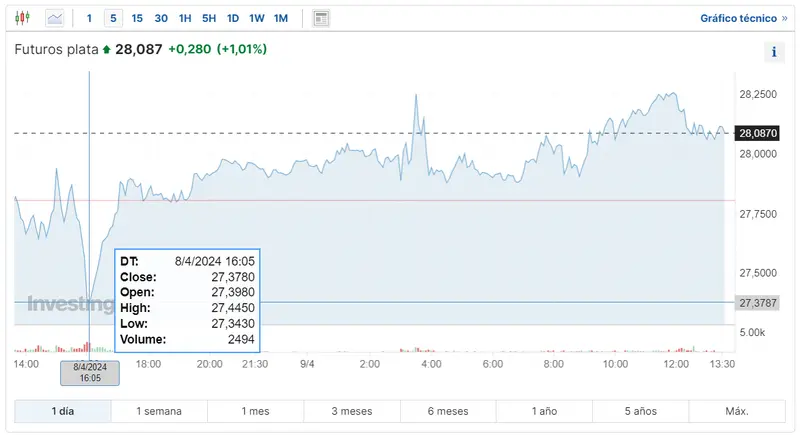Viewport: 800px width, 438px height.
Task: Select the area chart type icon
Action: (54, 18)
